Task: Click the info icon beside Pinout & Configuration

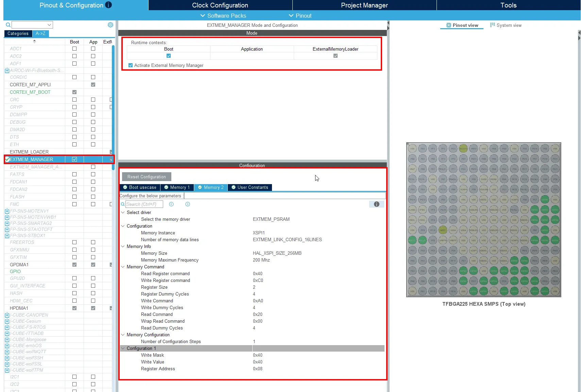Action: click(x=108, y=5)
